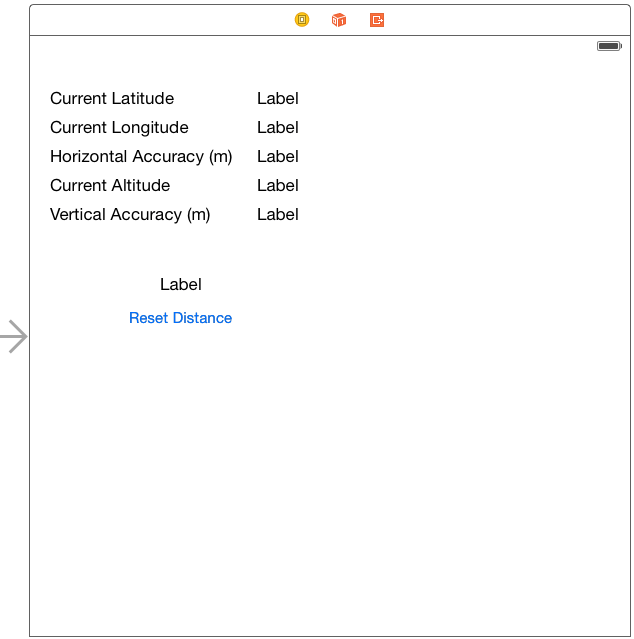Click the Exit icon in scene dock

[377, 20]
